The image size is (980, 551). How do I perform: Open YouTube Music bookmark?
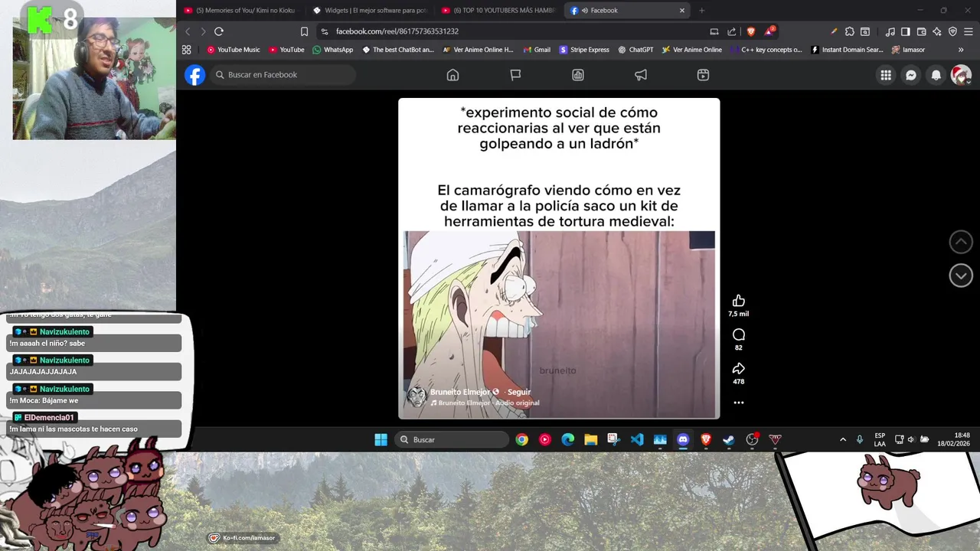point(234,50)
